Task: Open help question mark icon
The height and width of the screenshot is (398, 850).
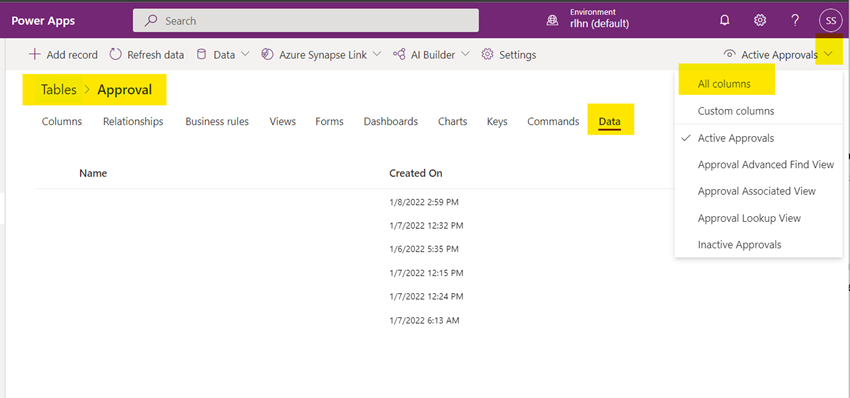Action: tap(795, 21)
